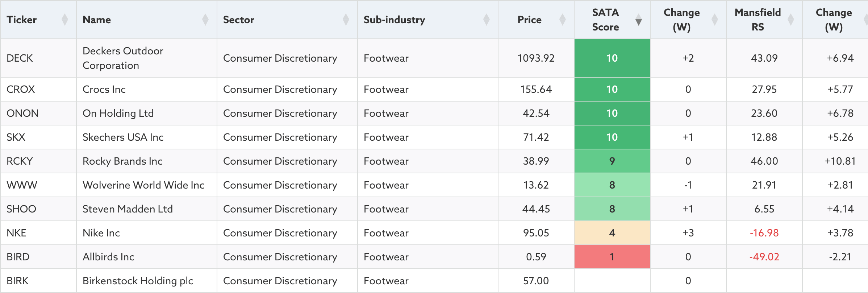Click the SATA Score header label
868x293 pixels.
[605, 20]
